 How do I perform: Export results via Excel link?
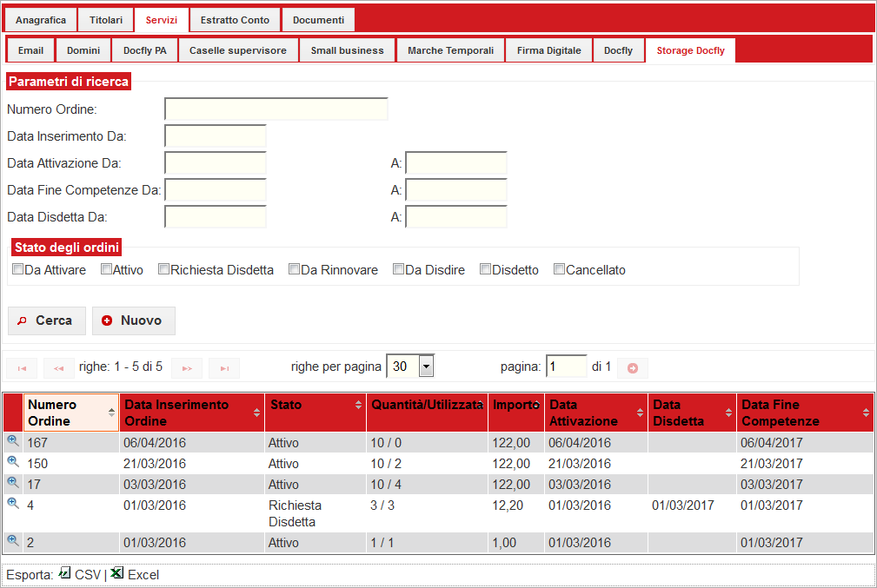143,575
